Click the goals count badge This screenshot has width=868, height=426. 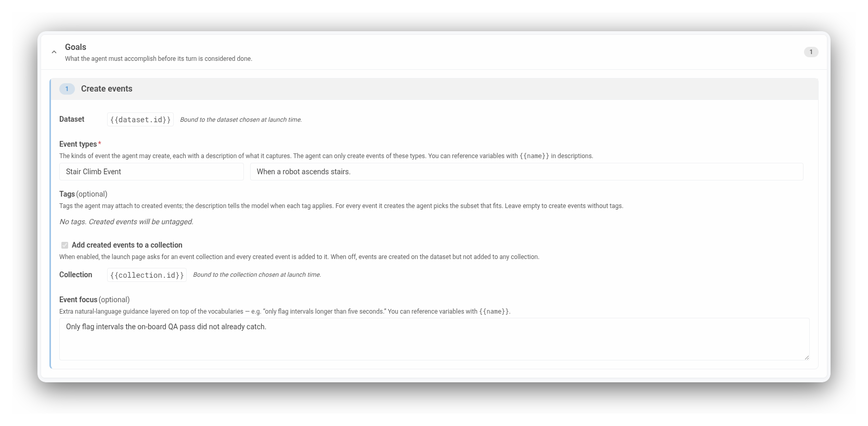click(811, 52)
